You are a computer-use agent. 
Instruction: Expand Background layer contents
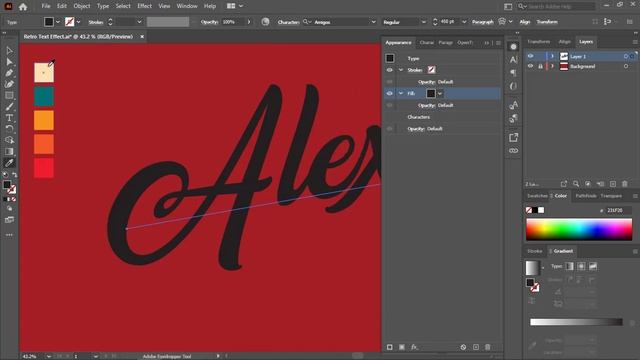click(552, 66)
